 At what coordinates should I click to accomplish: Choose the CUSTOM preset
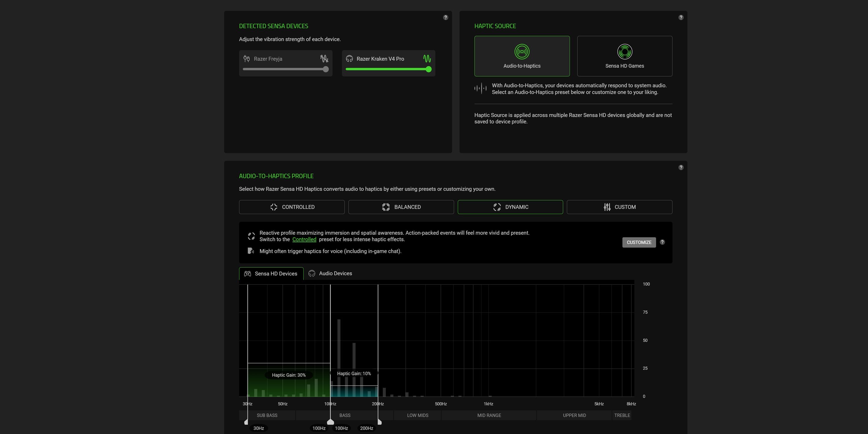[619, 207]
